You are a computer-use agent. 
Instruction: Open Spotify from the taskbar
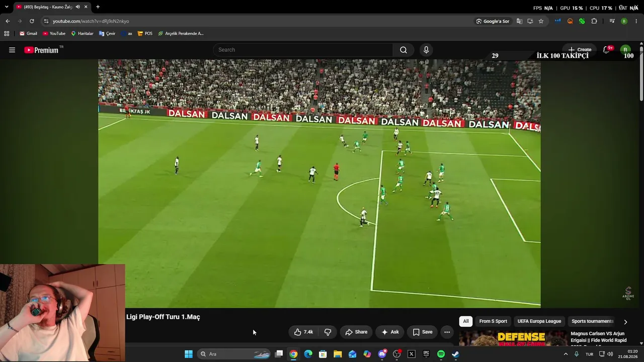point(441,354)
